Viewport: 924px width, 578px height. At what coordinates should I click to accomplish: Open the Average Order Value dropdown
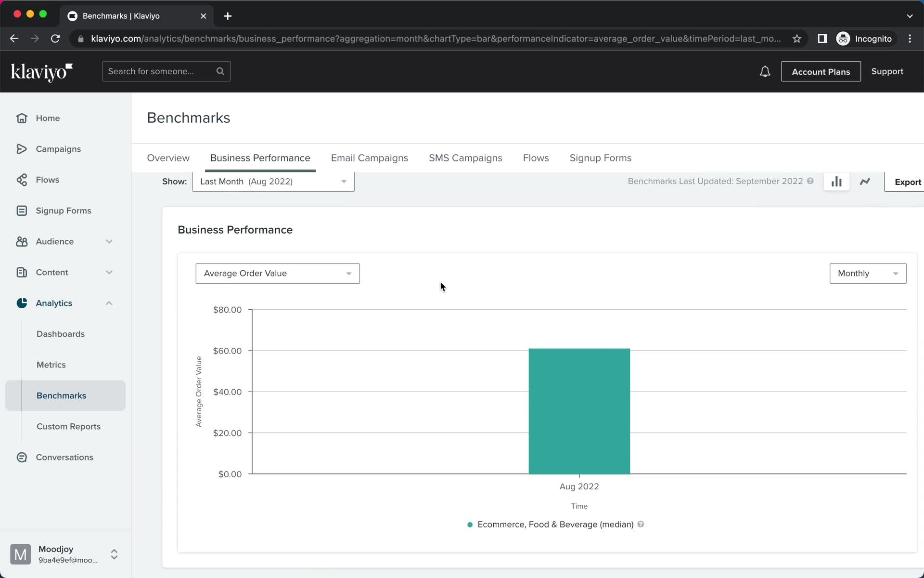pos(278,274)
